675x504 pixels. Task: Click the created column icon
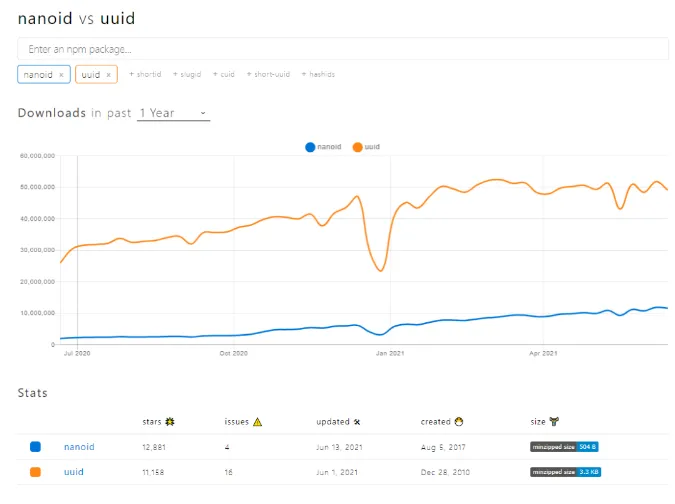pyautogui.click(x=459, y=422)
